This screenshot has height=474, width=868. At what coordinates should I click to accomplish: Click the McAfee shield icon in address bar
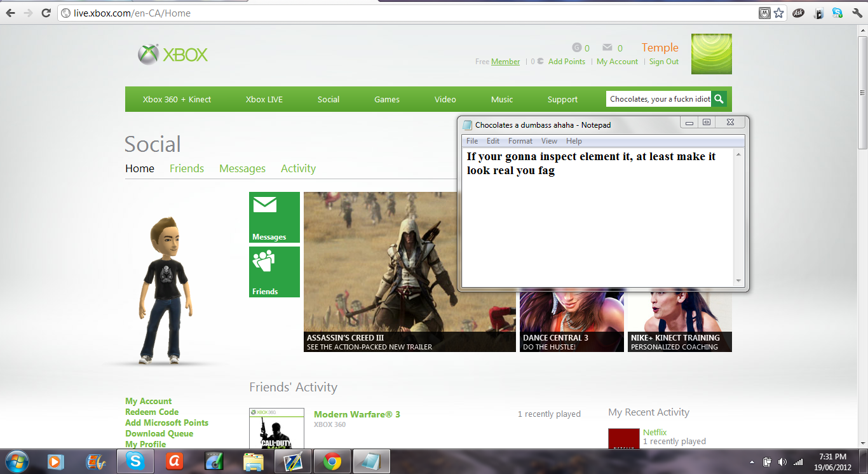coord(764,13)
